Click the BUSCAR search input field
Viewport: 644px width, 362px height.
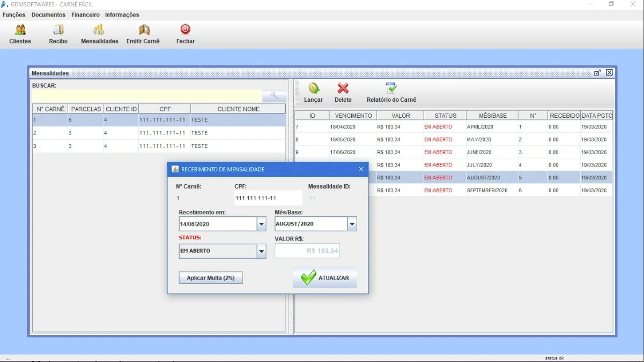[147, 96]
